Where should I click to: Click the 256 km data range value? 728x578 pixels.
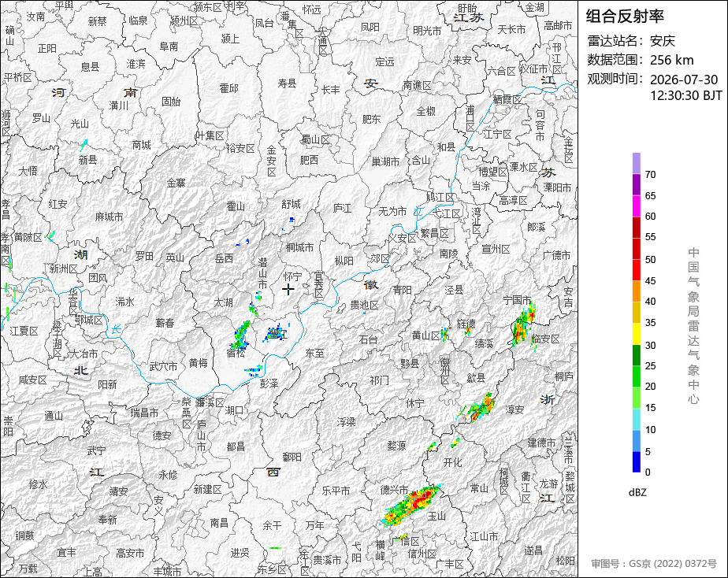coord(672,61)
